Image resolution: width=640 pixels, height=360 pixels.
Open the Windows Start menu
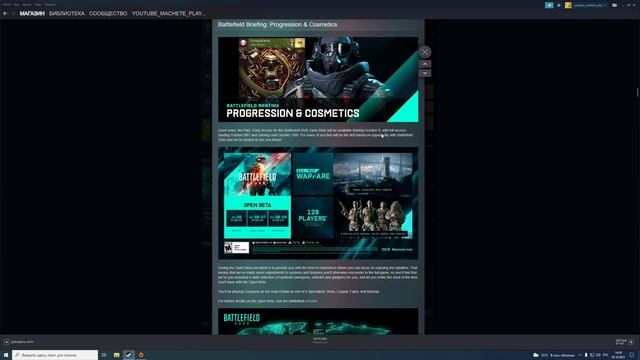click(x=6, y=355)
